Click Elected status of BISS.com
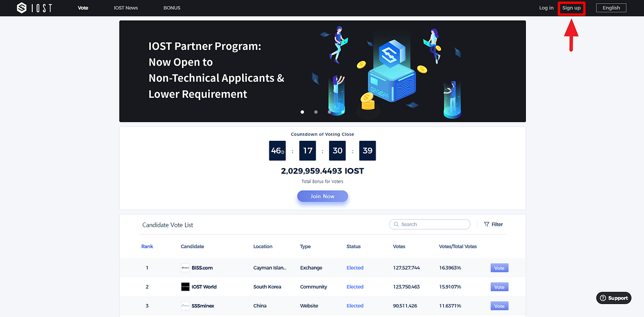Viewport: 644px width, 317px height. click(355, 268)
